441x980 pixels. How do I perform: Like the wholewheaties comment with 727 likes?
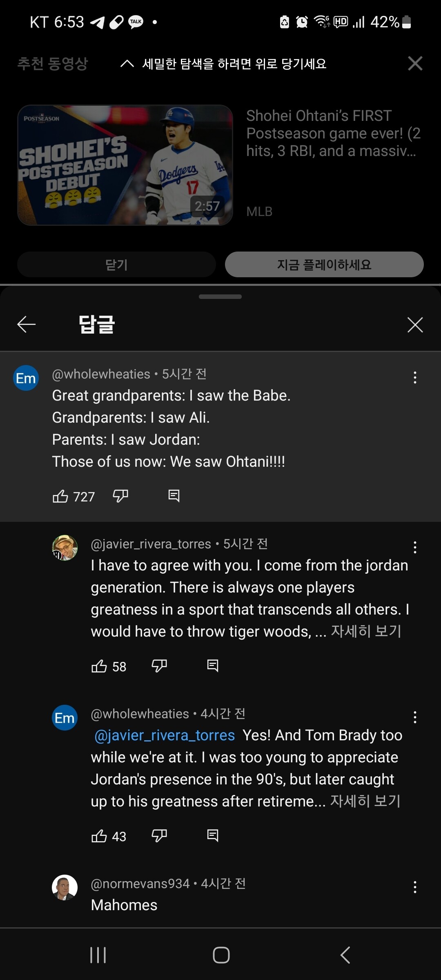(60, 496)
